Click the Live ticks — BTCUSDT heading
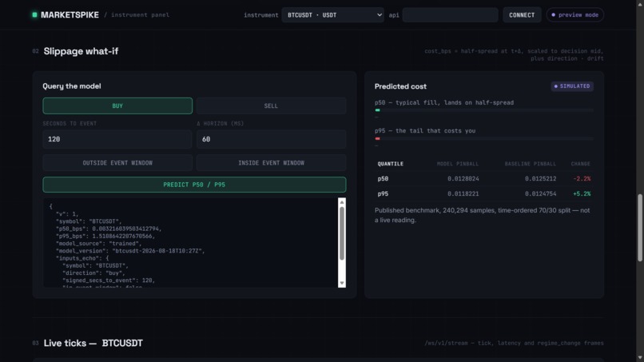Viewport: 644px width, 362px height. coord(93,343)
